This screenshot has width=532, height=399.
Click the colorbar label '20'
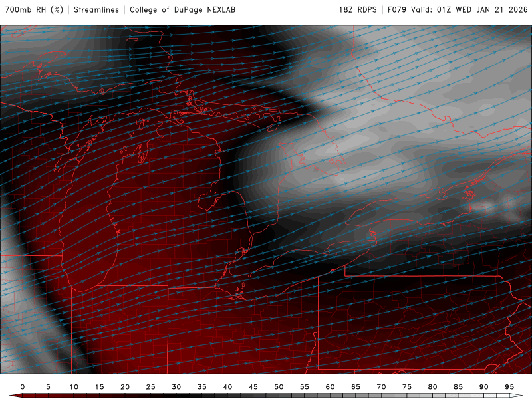tap(125, 387)
